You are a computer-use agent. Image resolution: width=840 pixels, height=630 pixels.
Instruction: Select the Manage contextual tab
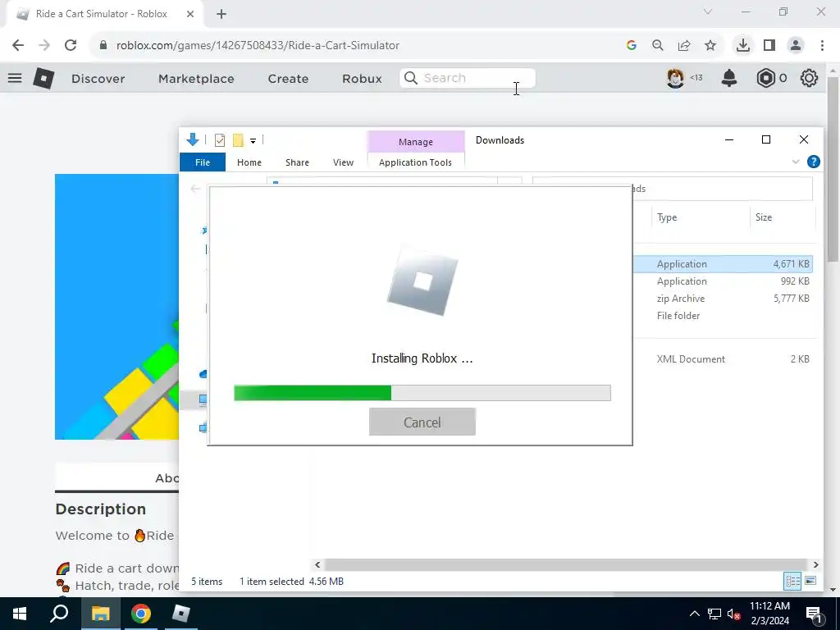pyautogui.click(x=416, y=142)
